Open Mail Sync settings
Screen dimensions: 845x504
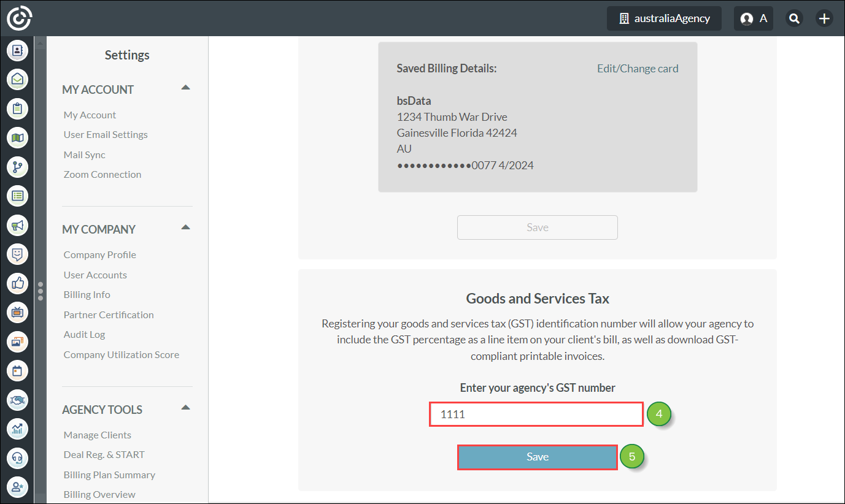click(x=85, y=155)
